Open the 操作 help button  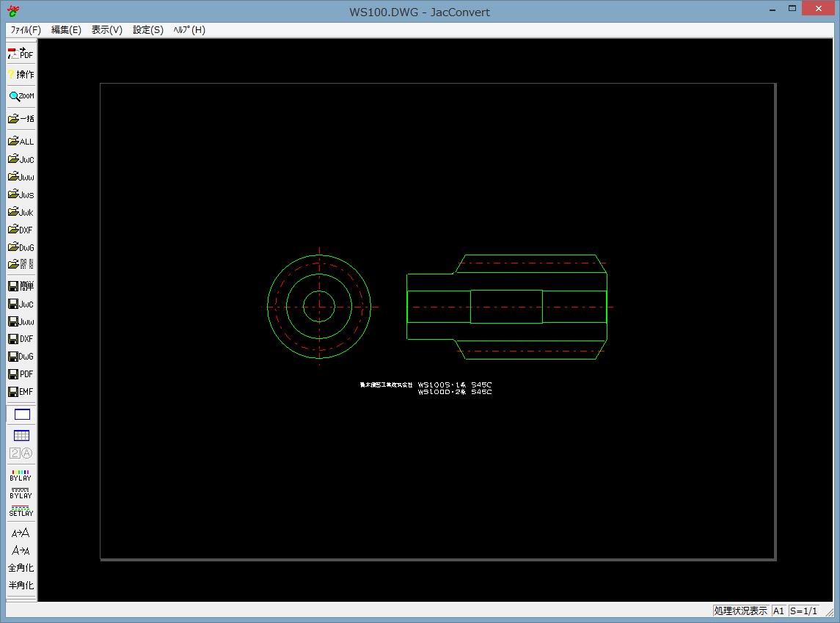click(x=21, y=74)
